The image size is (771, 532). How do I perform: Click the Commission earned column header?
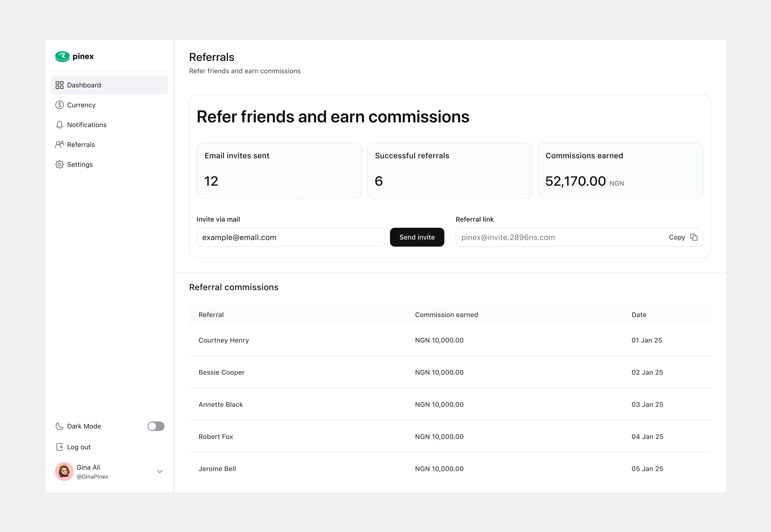click(446, 315)
